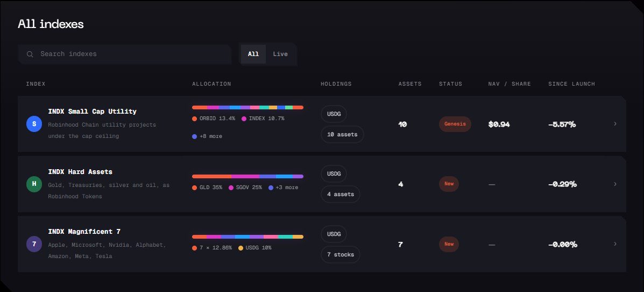Click the search magnifier icon

tap(30, 54)
